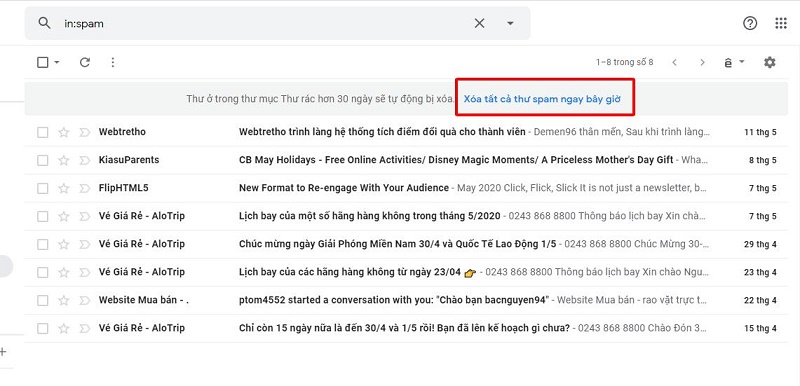Click the FlipHTML5 sender name
The width and height of the screenshot is (800, 386).
[123, 188]
